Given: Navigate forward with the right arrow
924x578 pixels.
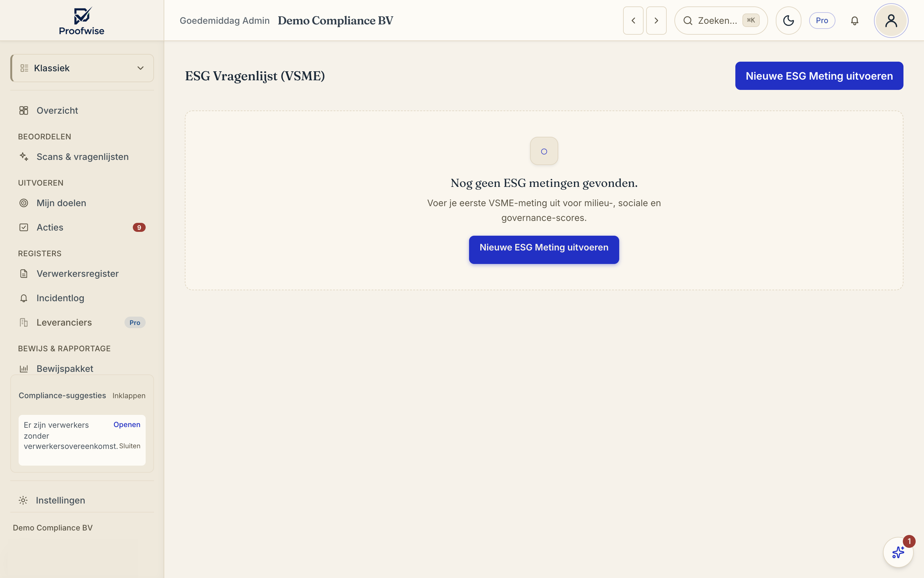Looking at the screenshot, I should [656, 21].
